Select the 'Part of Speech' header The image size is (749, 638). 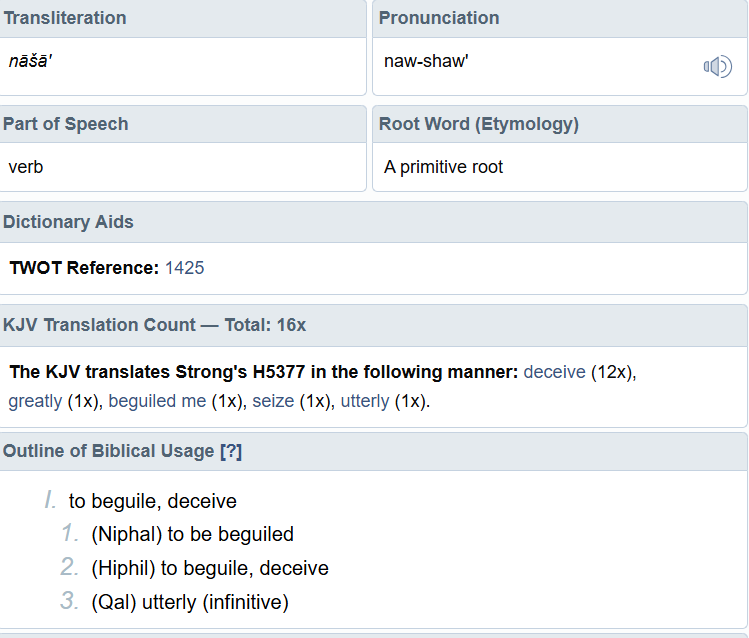click(x=65, y=124)
